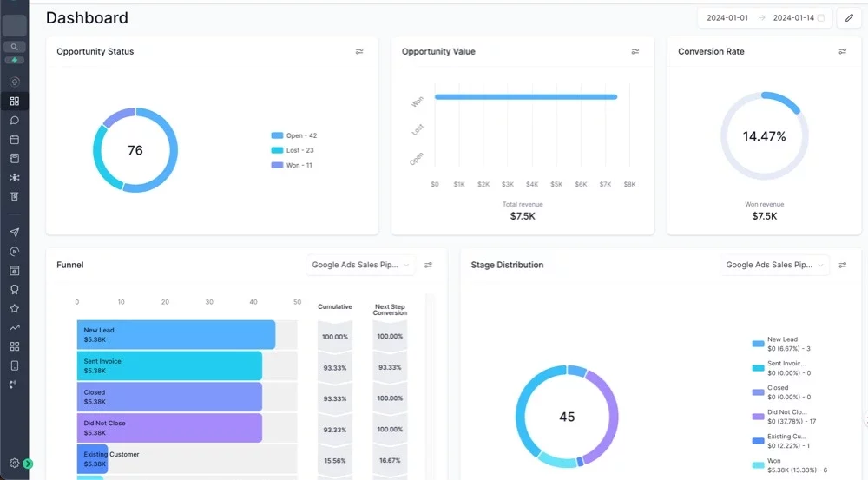Click the search icon in sidebar

pos(15,47)
